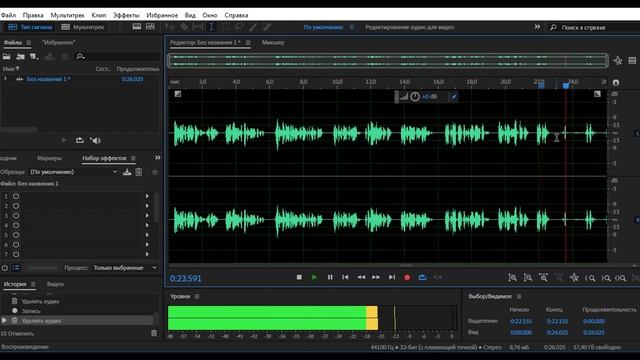This screenshot has width=640, height=360.
Task: Toggle the main effects rack power button
Action: pos(4,268)
